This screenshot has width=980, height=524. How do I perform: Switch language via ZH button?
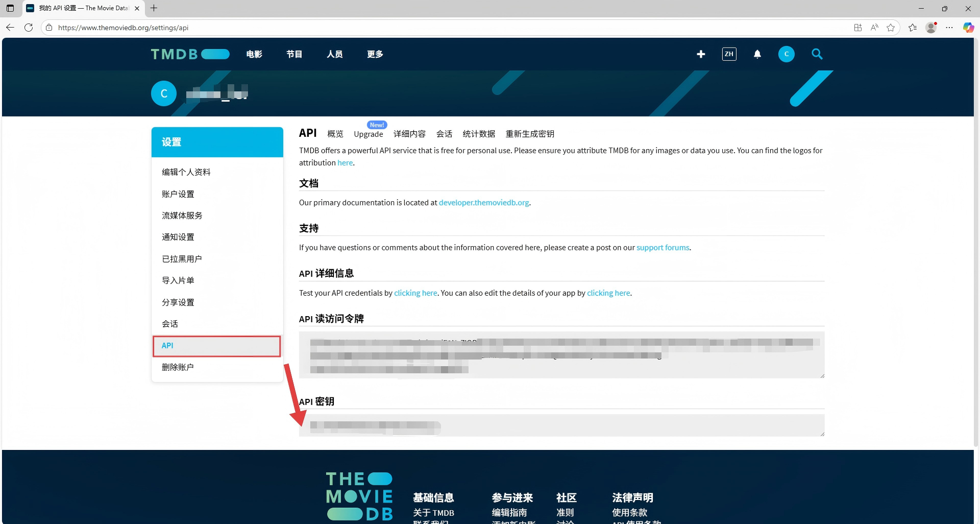point(729,54)
